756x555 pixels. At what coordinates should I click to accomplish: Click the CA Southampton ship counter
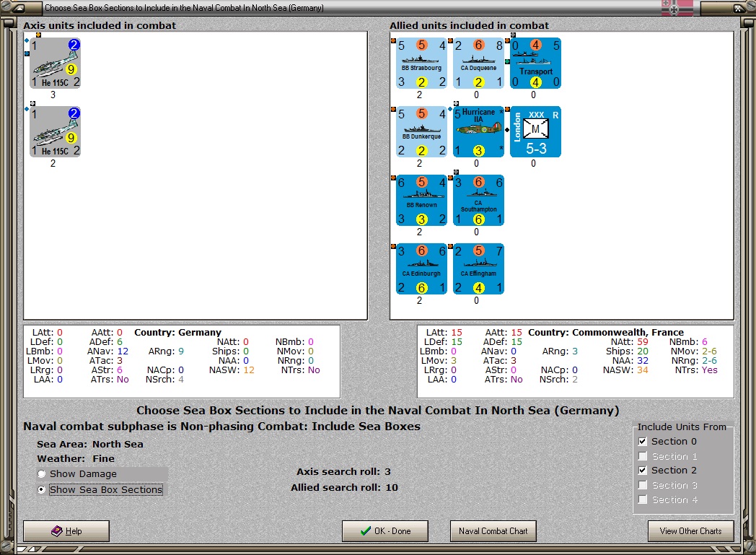point(479,200)
